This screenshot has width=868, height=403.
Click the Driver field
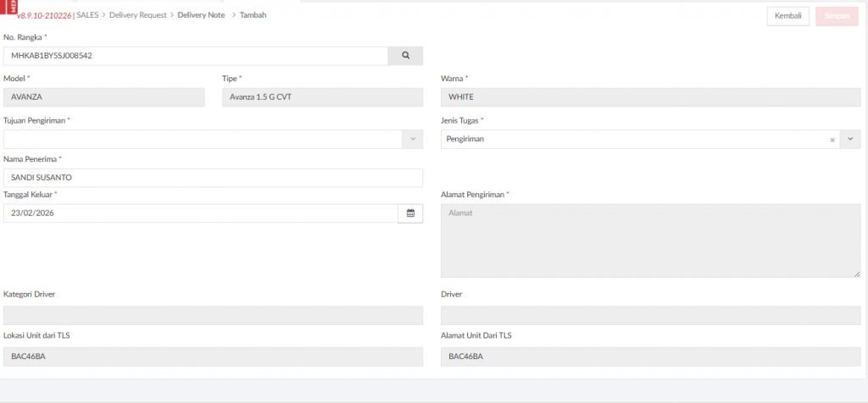click(649, 315)
